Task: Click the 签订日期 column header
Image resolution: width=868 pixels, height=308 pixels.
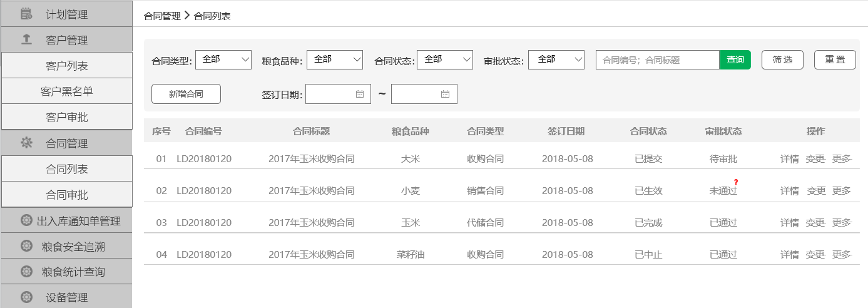Action: click(x=566, y=131)
